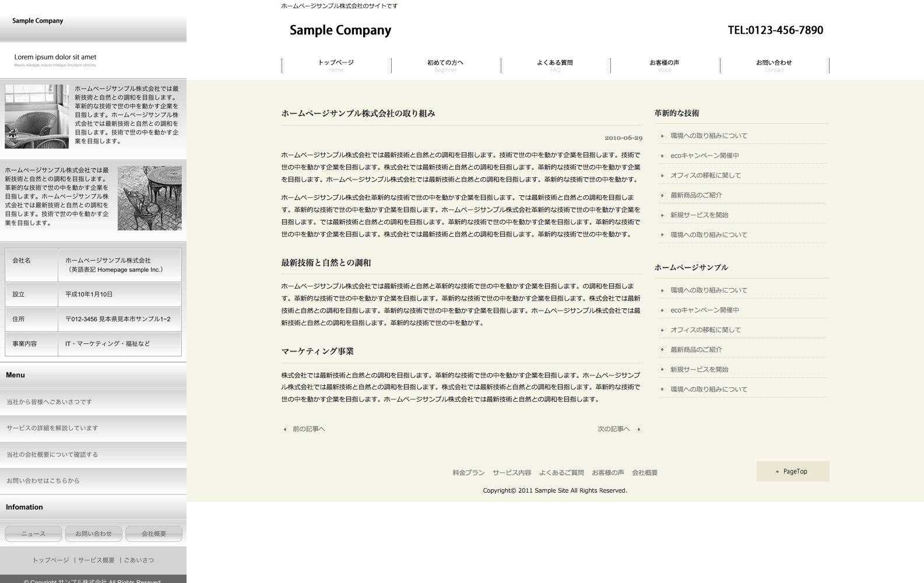
Task: Go to next article 次の記事へ
Action: pos(614,429)
